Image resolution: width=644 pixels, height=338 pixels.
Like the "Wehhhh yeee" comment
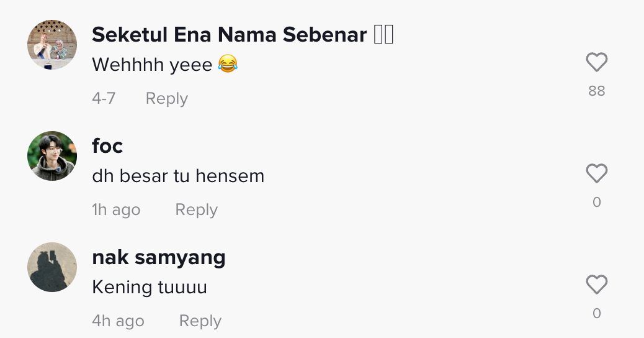point(596,62)
